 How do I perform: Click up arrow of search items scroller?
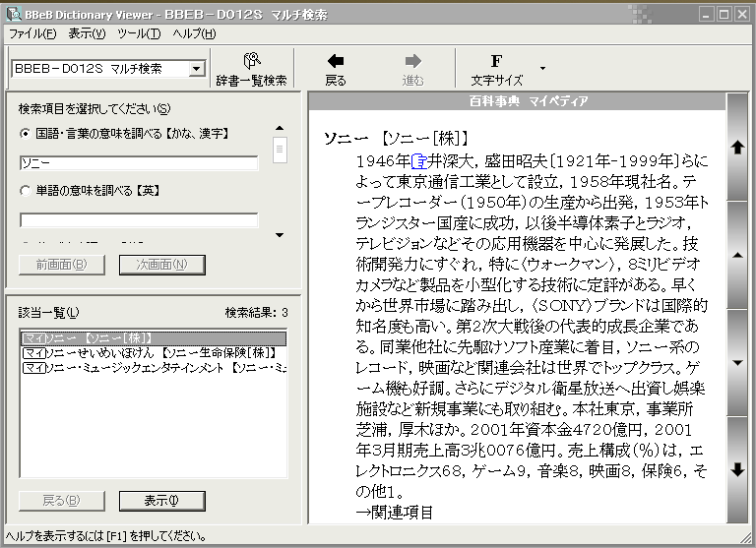(280, 128)
